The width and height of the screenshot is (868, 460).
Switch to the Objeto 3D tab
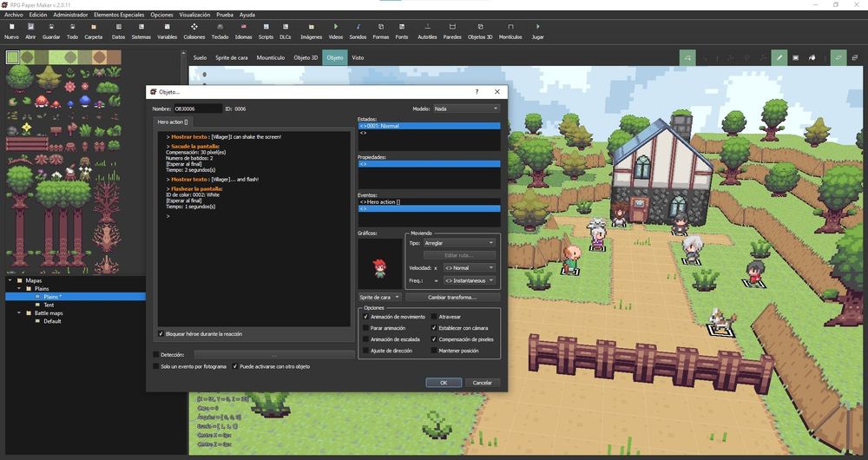pyautogui.click(x=306, y=57)
